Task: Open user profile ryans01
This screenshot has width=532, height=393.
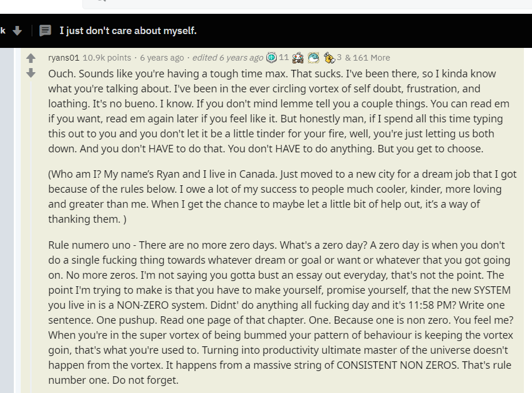Action: coord(64,58)
